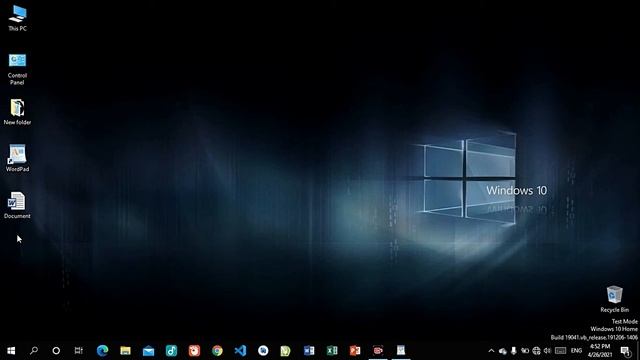This screenshot has height=360, width=640.
Task: Open the 4:52 PM clock and calendar
Action: pyautogui.click(x=600, y=351)
